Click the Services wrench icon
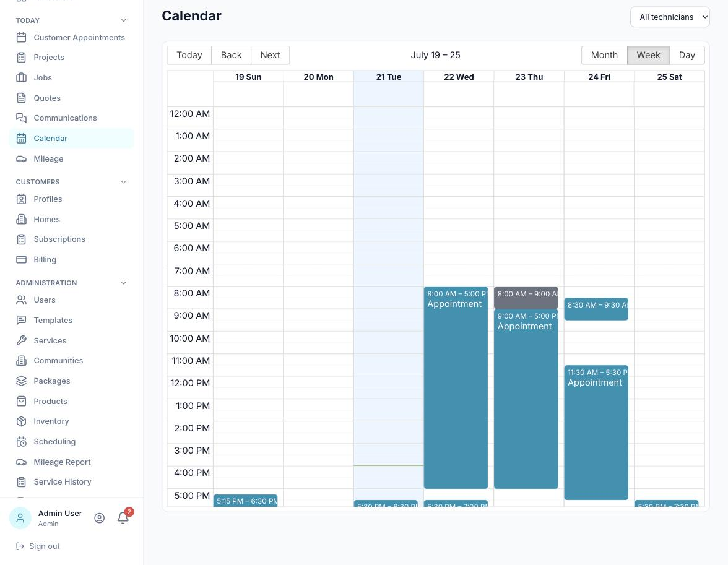The height and width of the screenshot is (565, 728). tap(21, 340)
